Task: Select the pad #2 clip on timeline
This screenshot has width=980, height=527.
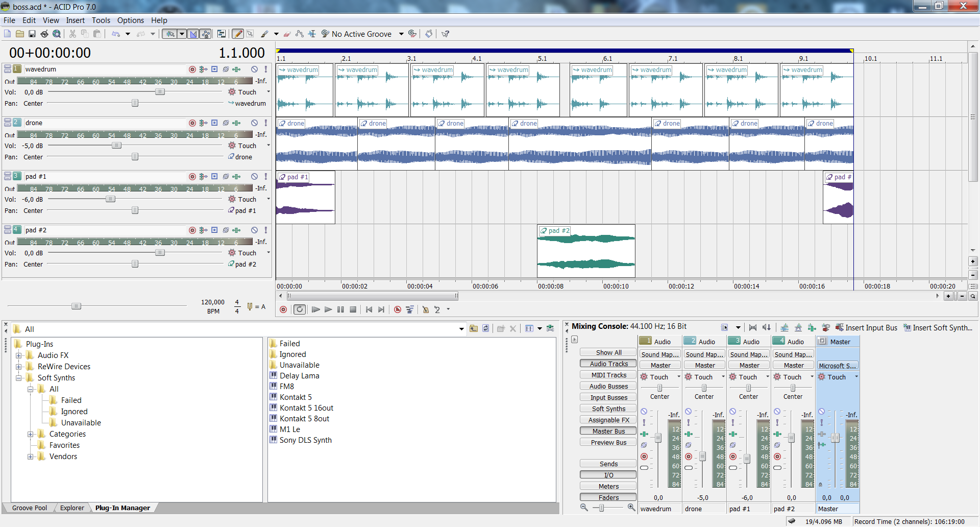Action: point(586,251)
